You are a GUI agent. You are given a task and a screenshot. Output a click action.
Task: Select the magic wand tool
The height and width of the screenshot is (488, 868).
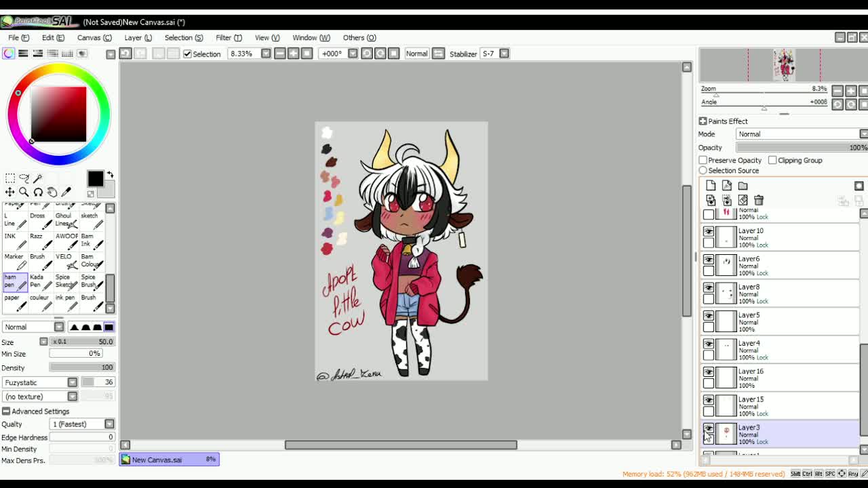(38, 178)
